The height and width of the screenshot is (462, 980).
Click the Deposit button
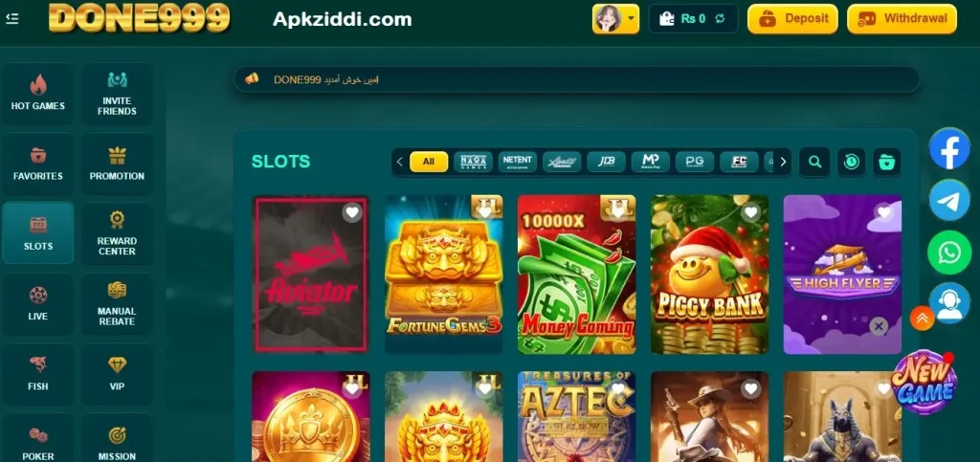(x=792, y=19)
